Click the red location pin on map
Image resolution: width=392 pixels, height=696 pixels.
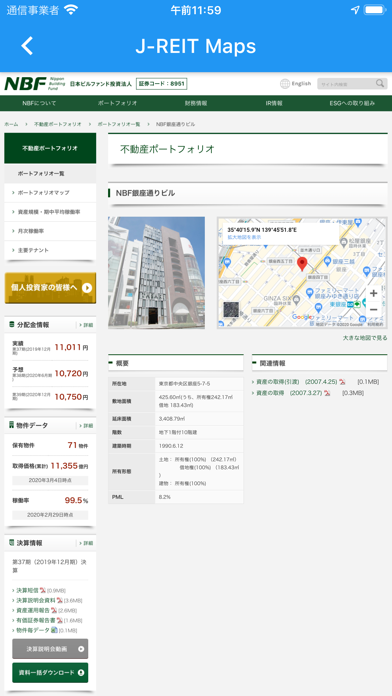pyautogui.click(x=302, y=264)
